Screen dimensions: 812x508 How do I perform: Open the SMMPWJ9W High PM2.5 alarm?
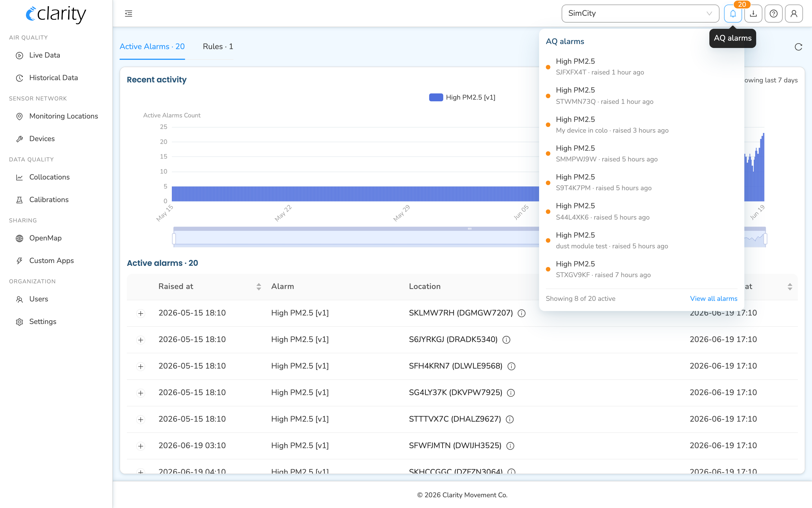tap(641, 154)
